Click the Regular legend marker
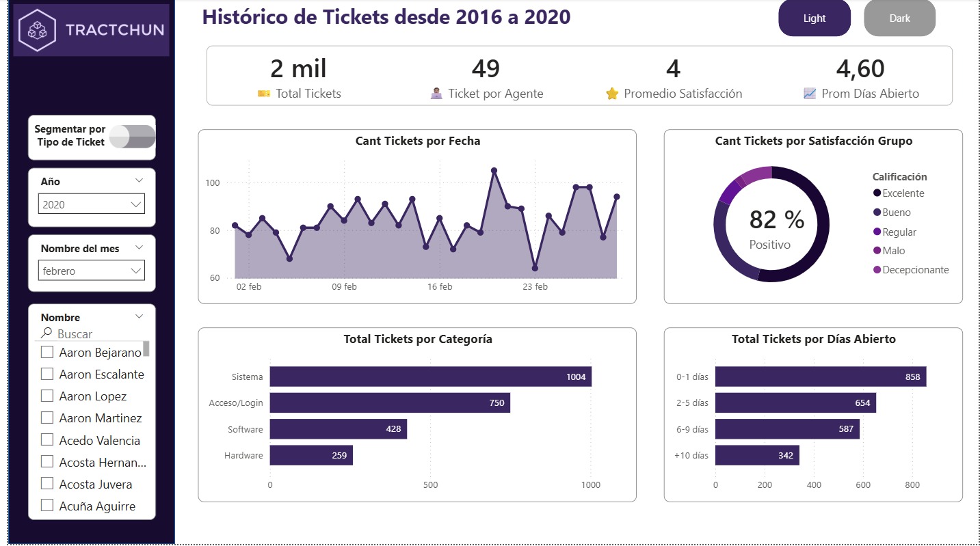Screen dimensions: 980x546 point(877,232)
